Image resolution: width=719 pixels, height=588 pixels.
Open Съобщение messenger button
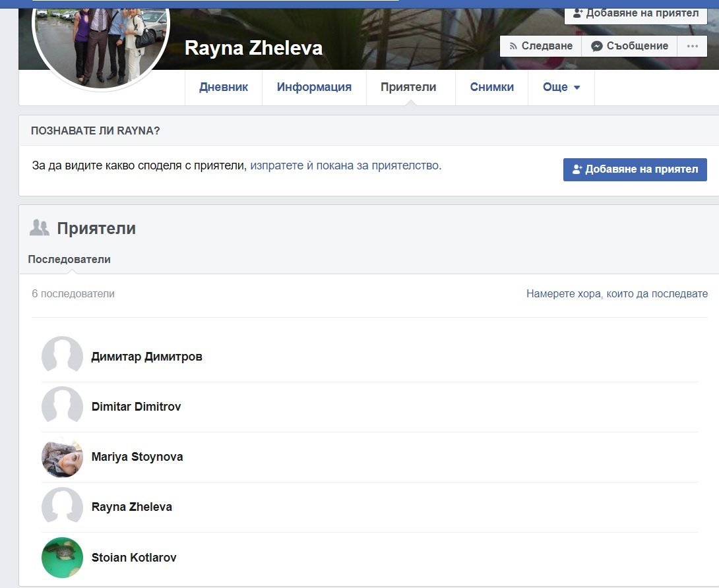tap(629, 46)
